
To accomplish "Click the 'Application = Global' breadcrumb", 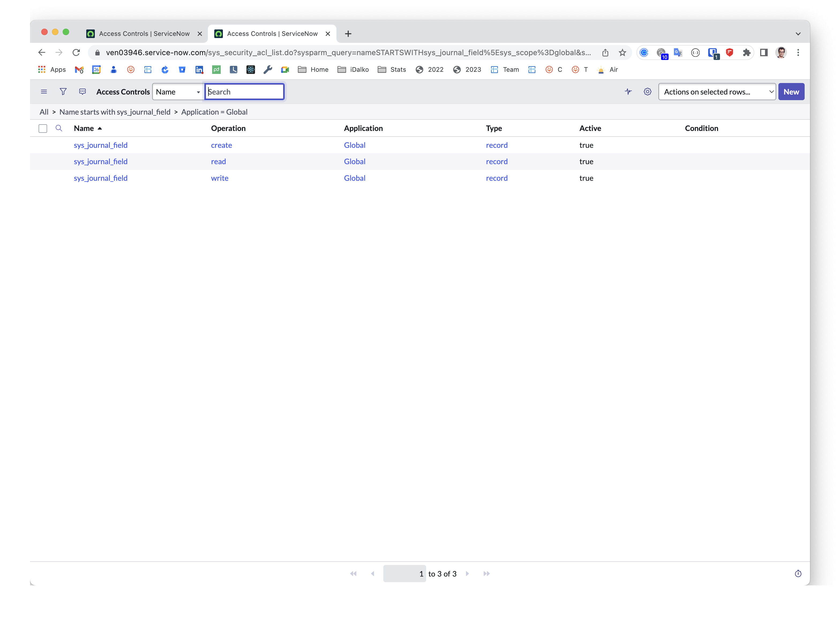I will 214,112.
